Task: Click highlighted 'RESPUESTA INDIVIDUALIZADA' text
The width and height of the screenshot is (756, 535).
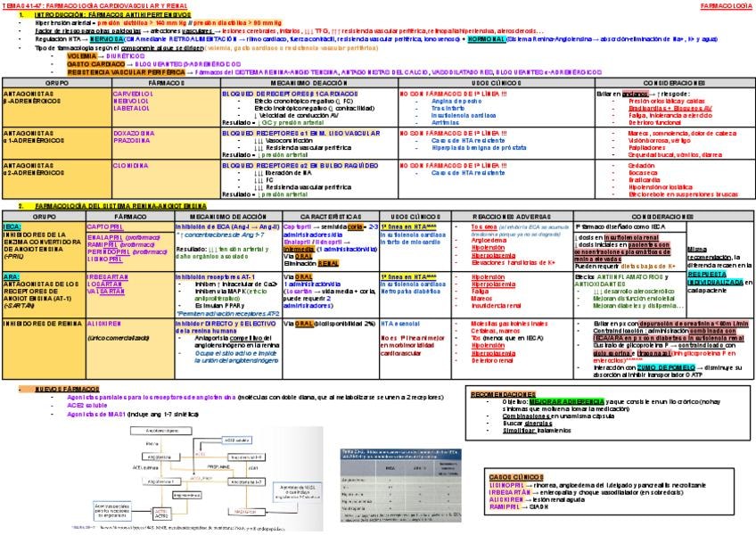Action: point(716,278)
